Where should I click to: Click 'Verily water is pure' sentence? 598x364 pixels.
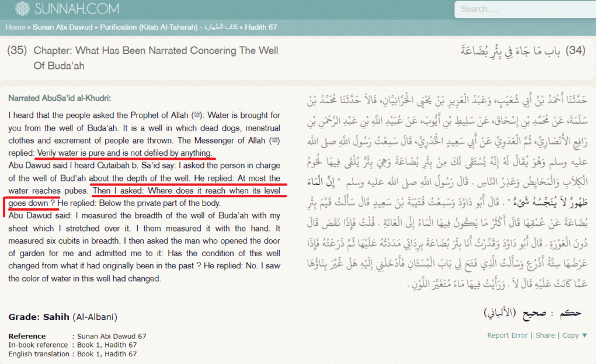(x=124, y=153)
